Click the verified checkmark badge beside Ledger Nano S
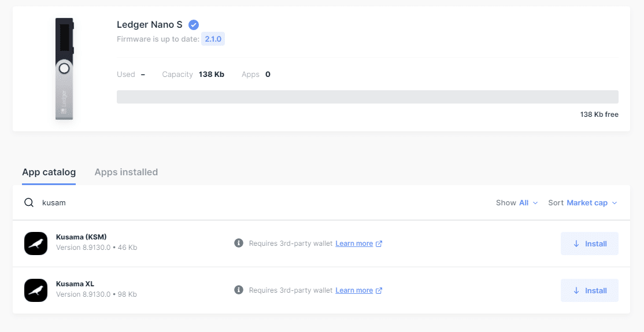644x332 pixels. click(x=194, y=24)
